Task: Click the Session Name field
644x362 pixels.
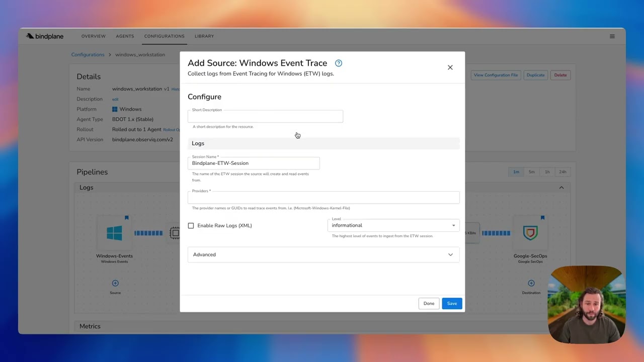Action: tap(254, 163)
